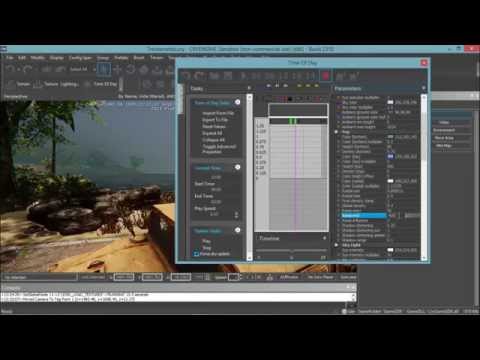
Task: Click Export To File link
Action: tap(215, 120)
